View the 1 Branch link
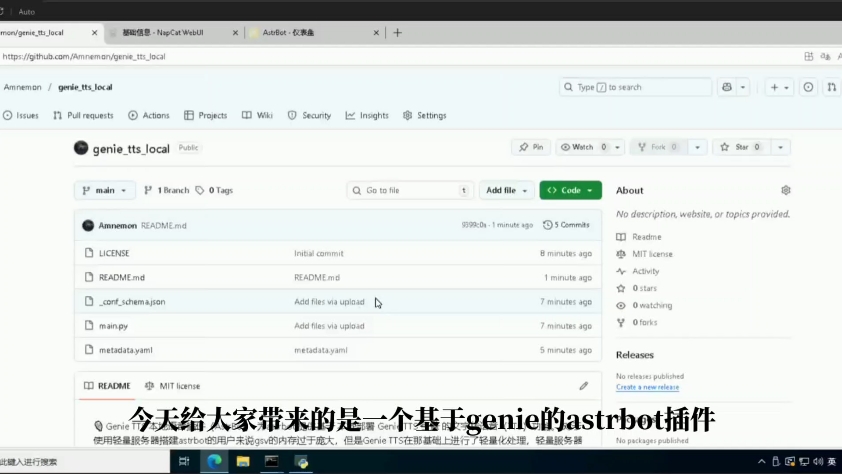 pos(166,191)
